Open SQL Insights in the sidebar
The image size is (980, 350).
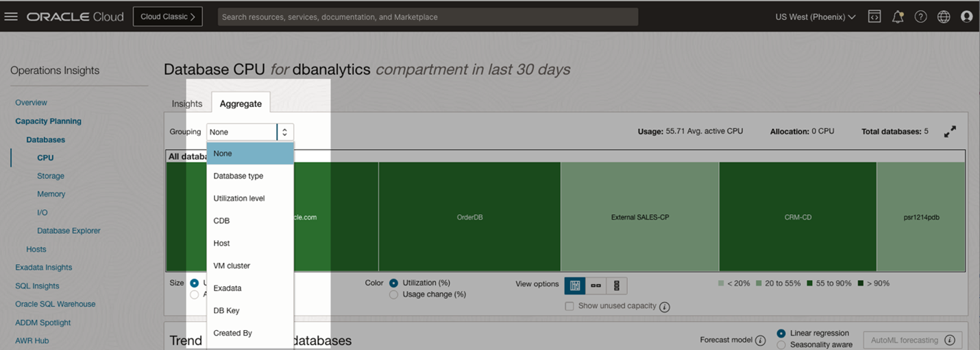point(38,285)
